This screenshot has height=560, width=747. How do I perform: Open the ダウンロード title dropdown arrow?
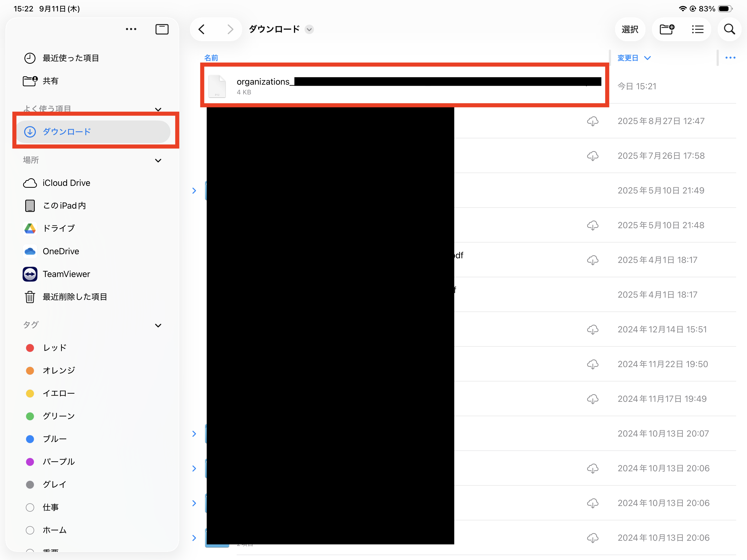tap(309, 30)
